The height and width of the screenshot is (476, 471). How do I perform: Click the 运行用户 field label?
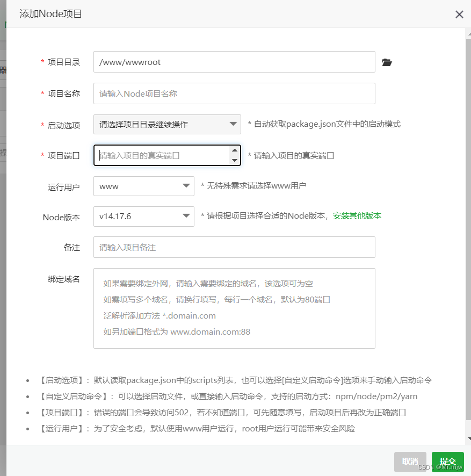coord(64,187)
